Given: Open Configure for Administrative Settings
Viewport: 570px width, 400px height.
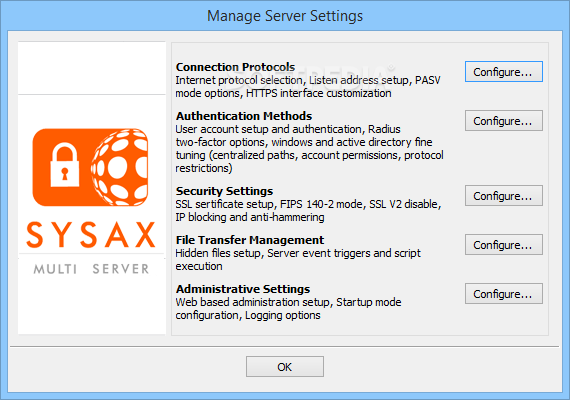Looking at the screenshot, I should pyautogui.click(x=503, y=294).
